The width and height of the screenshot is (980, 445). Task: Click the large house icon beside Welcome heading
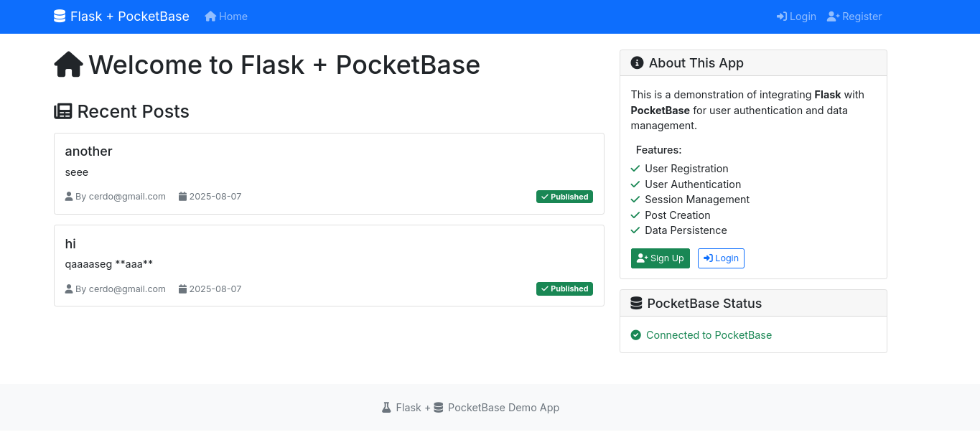pos(69,65)
